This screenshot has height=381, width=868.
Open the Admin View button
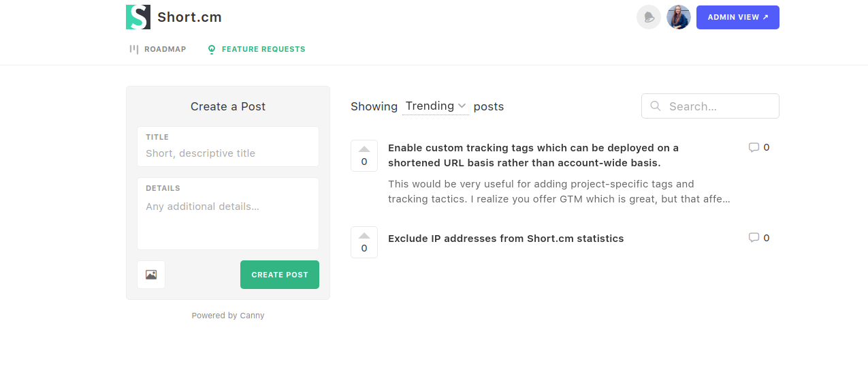point(737,18)
